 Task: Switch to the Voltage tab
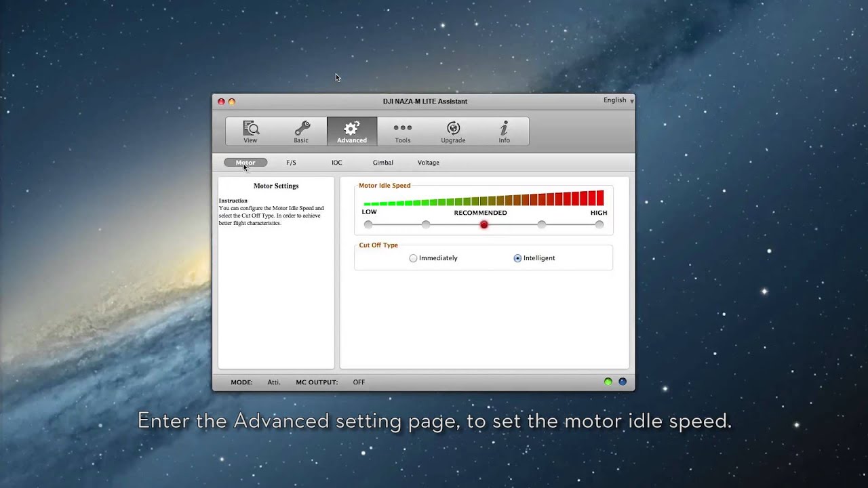click(x=429, y=163)
